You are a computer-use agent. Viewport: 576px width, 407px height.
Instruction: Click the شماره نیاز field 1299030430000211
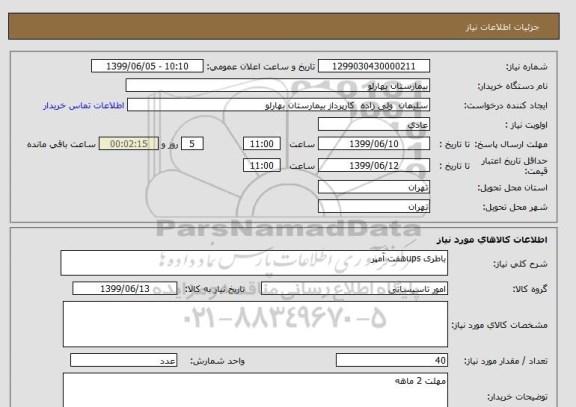coord(374,66)
